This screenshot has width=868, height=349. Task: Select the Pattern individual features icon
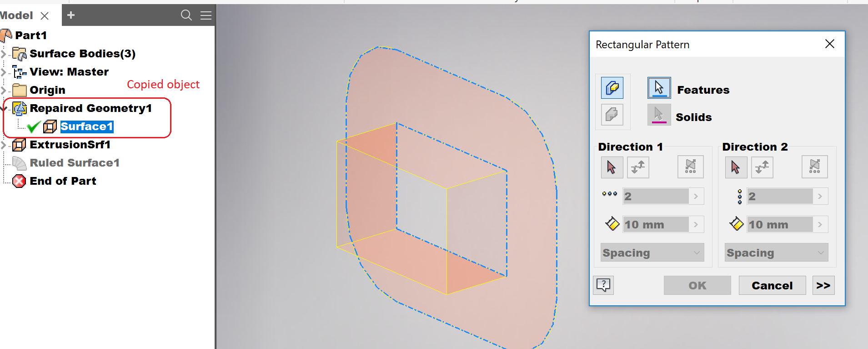[x=612, y=87]
